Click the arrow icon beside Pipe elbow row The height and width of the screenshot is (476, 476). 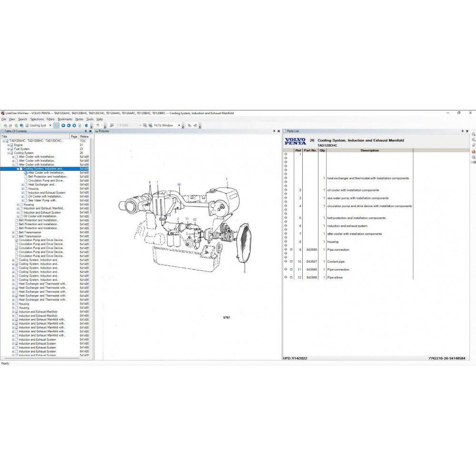pyautogui.click(x=286, y=277)
